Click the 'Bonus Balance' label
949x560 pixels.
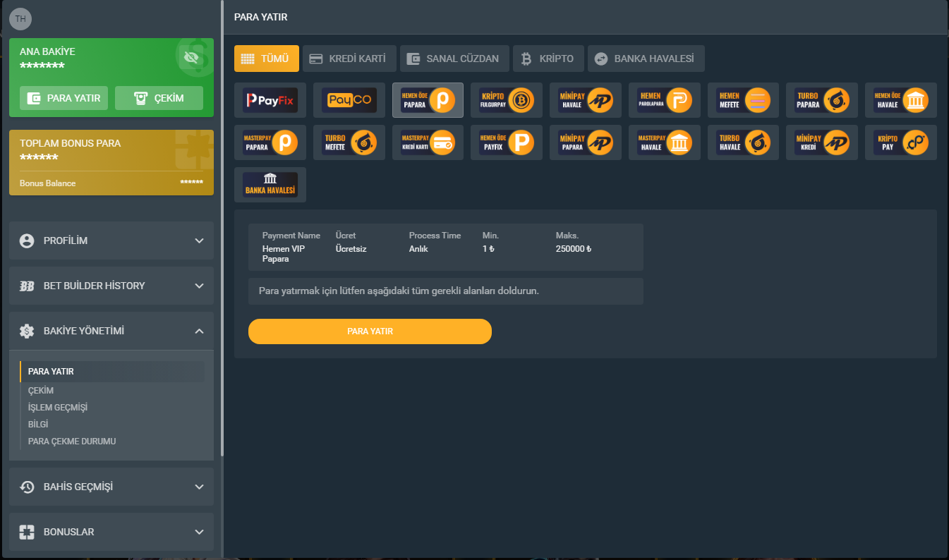click(48, 183)
